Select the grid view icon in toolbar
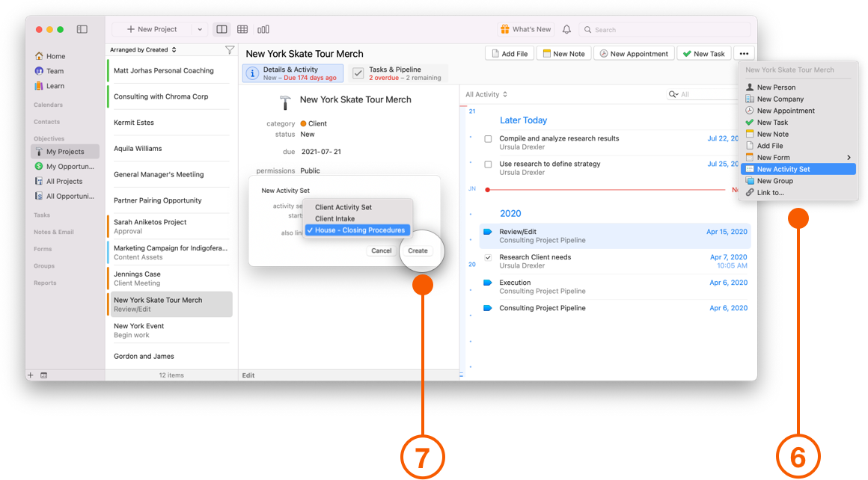 click(x=242, y=28)
